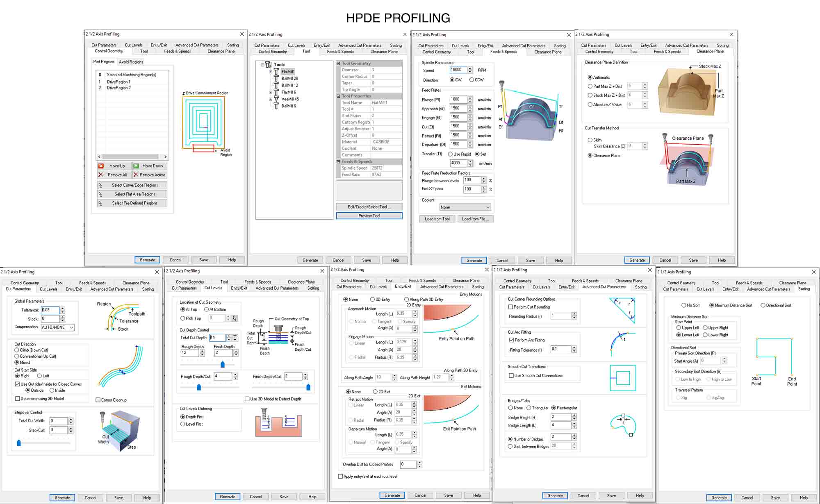Viewport: 820px width, 504px height.
Task: Open Cut Levels tab in Control Geometry window
Action: click(134, 45)
